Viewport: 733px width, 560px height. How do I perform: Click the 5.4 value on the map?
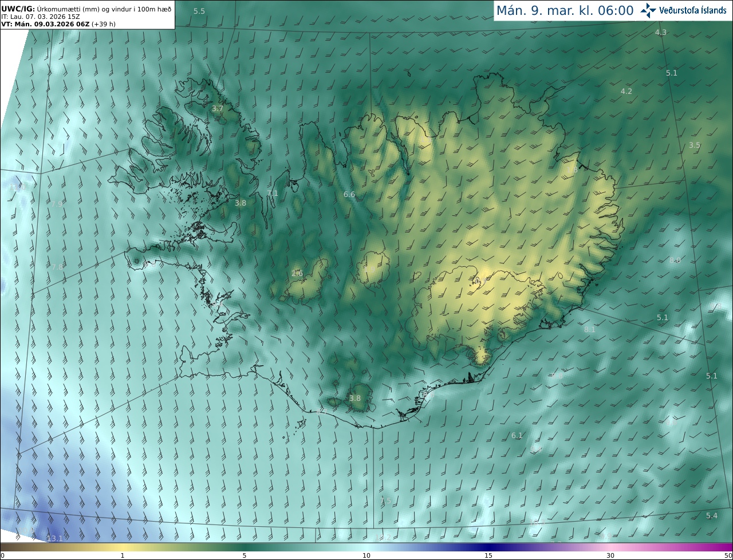(x=711, y=516)
